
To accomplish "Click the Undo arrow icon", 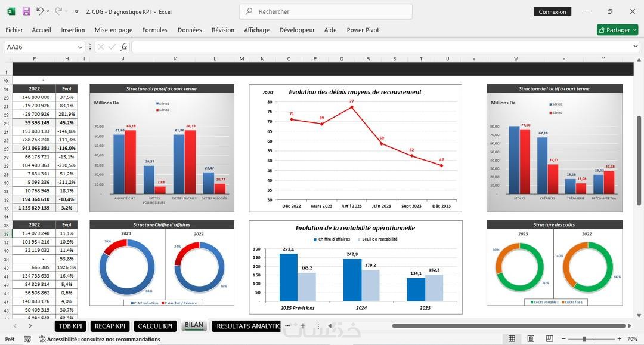I will [39, 11].
